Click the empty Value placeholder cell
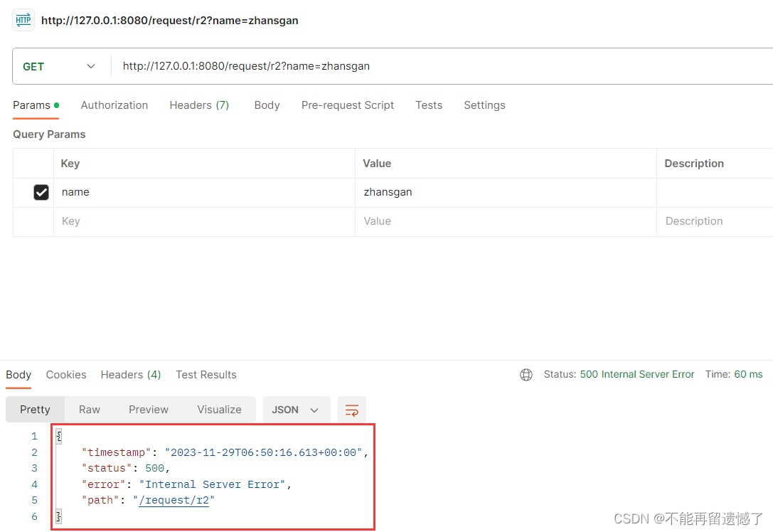773x532 pixels. pos(506,221)
